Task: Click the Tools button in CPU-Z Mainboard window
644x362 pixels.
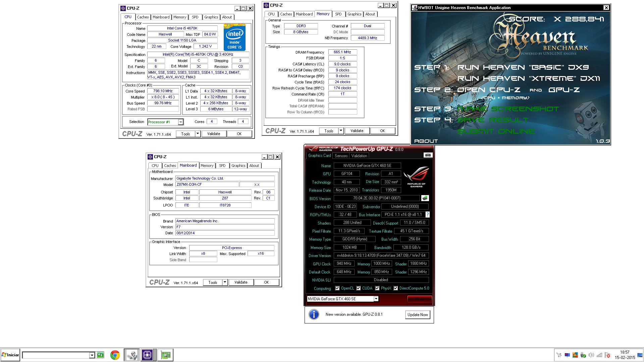Action: [213, 282]
